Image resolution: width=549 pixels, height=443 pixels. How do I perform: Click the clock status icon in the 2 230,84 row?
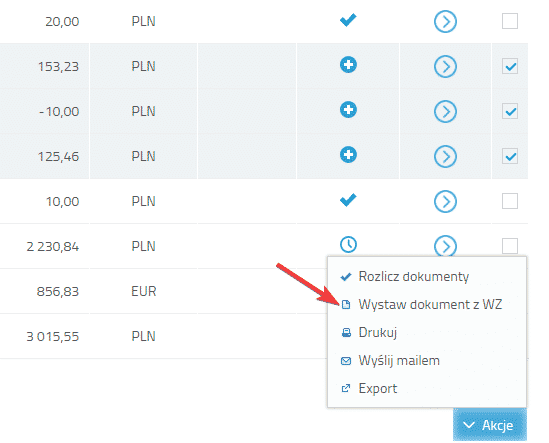(348, 244)
